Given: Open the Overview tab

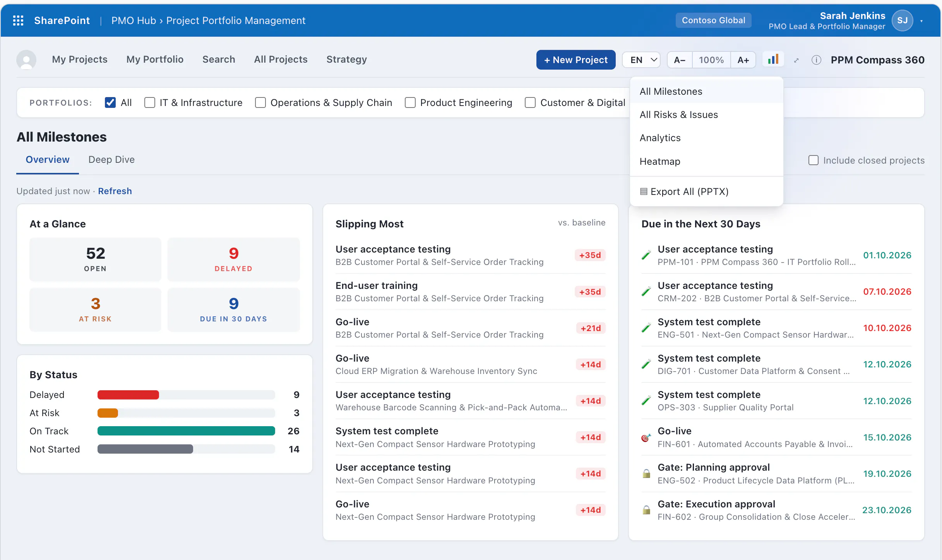Looking at the screenshot, I should [48, 159].
